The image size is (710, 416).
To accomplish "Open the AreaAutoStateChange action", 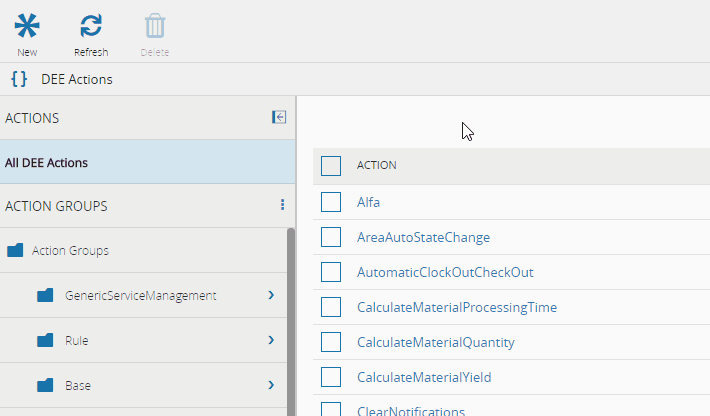I will tap(423, 237).
